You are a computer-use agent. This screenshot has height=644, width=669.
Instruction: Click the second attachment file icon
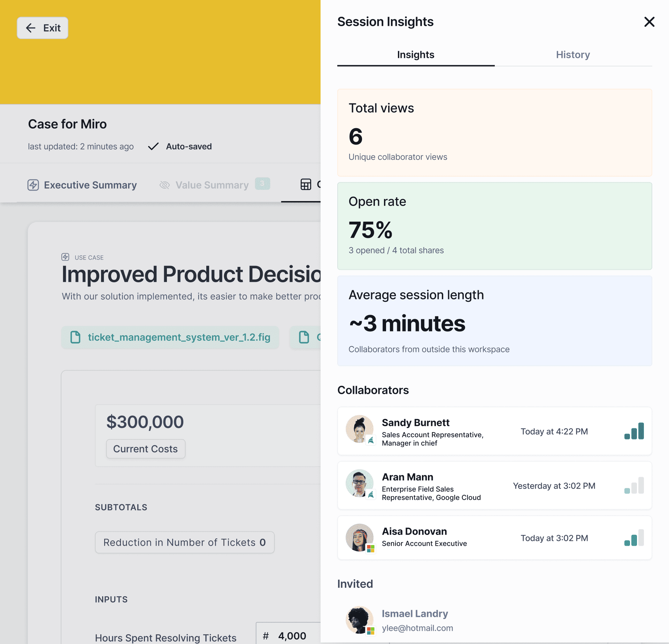click(x=304, y=337)
